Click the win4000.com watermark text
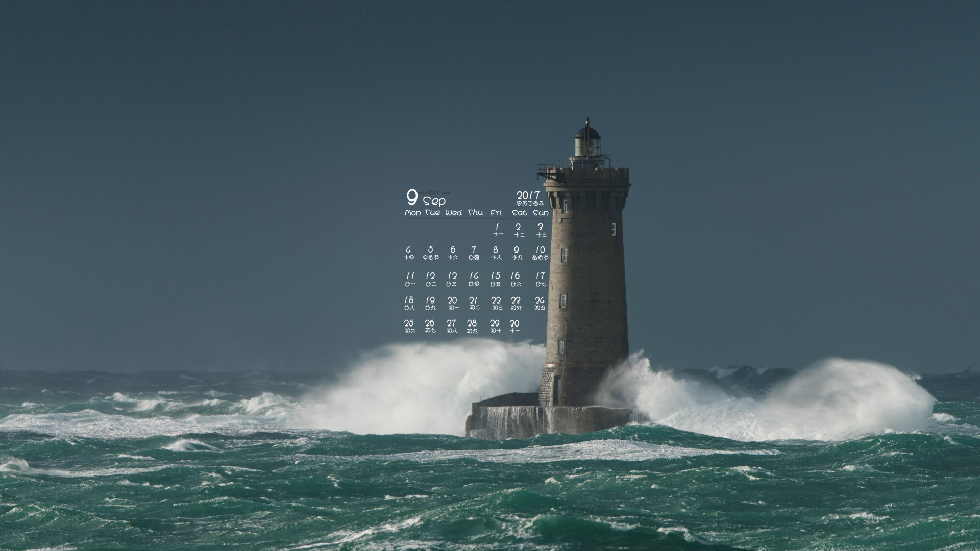The image size is (980, 551). click(x=434, y=193)
